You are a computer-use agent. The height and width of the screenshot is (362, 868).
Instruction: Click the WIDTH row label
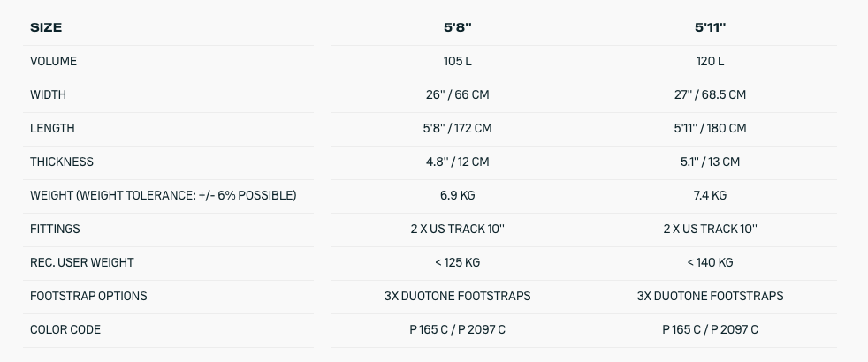pos(48,95)
